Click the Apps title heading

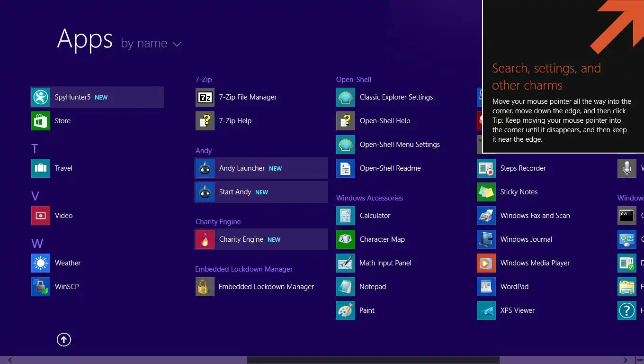pyautogui.click(x=85, y=40)
